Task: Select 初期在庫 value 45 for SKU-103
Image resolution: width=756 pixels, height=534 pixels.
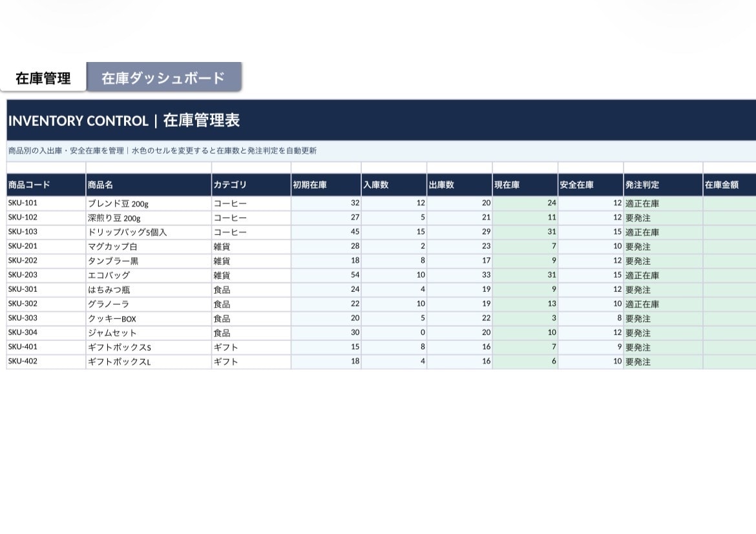Action: pyautogui.click(x=326, y=232)
